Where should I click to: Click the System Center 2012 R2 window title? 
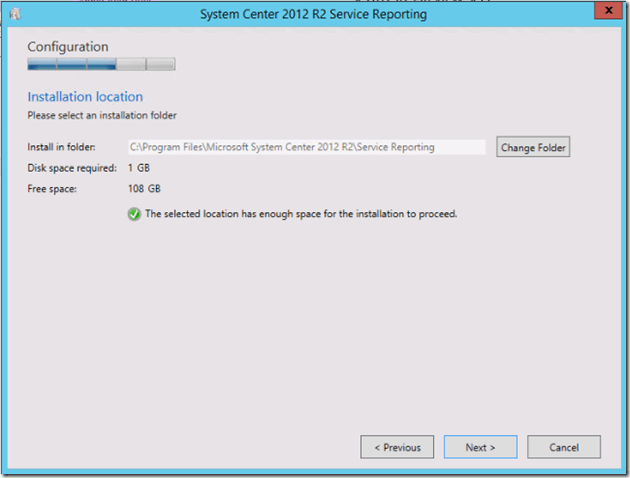[x=313, y=15]
